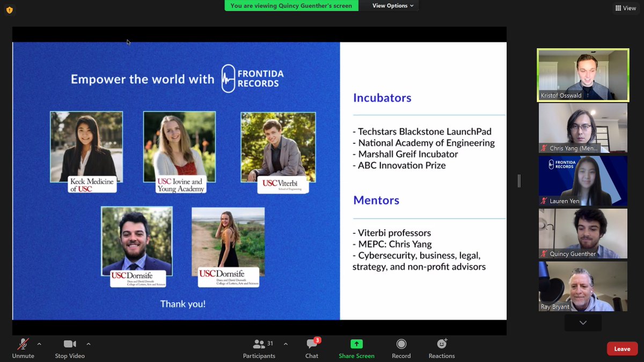Click the Marshall Greif Incubator line

pos(405,154)
